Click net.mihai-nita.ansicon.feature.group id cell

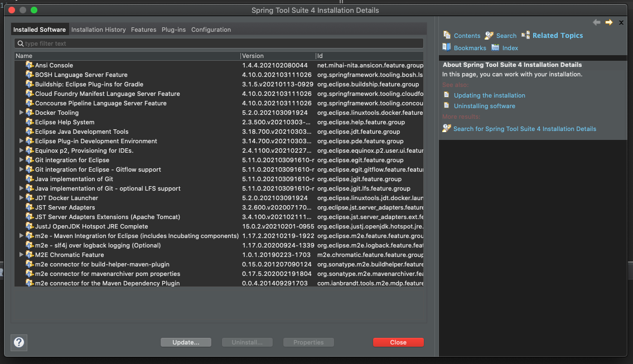370,65
